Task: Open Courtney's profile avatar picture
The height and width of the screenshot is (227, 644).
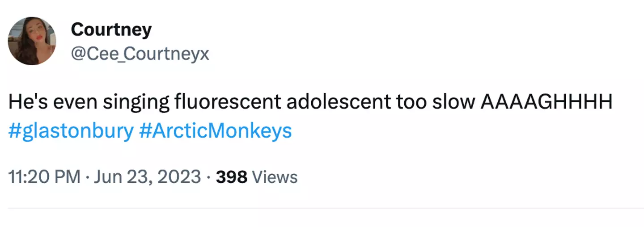Action: (32, 41)
